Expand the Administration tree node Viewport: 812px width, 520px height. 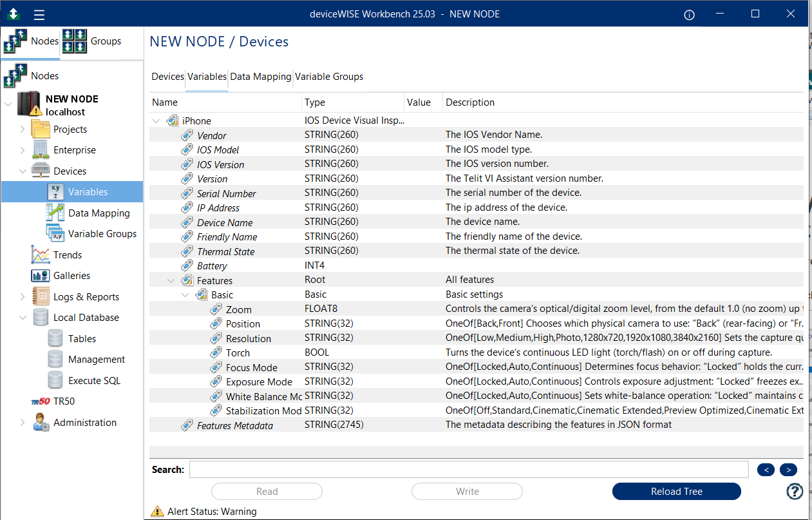[23, 423]
